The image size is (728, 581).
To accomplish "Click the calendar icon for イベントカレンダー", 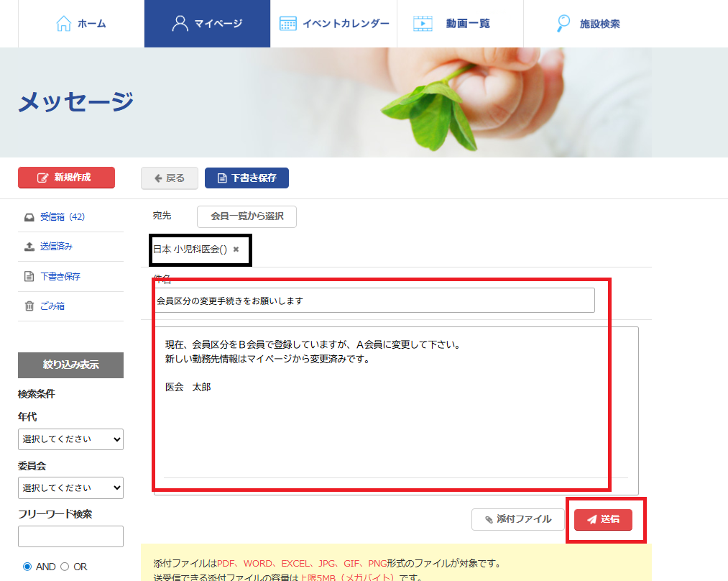I will click(x=287, y=24).
